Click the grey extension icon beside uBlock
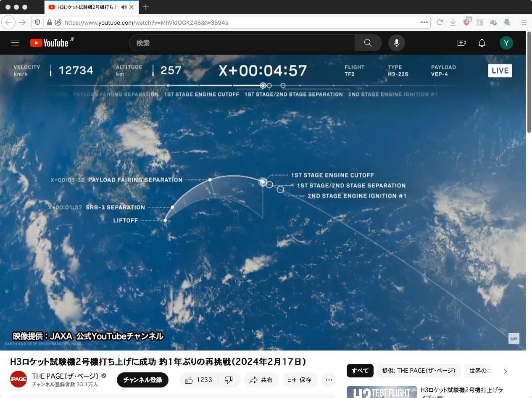The image size is (532, 398). pos(480,22)
